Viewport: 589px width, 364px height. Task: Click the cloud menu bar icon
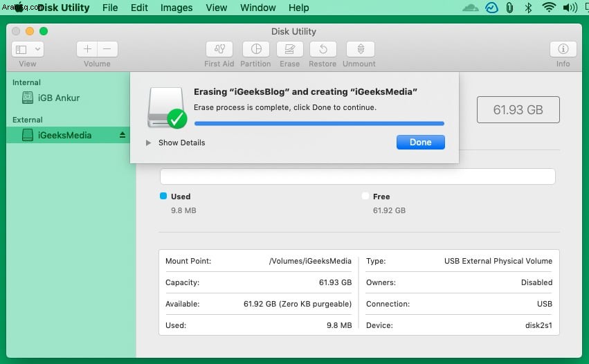tap(470, 8)
